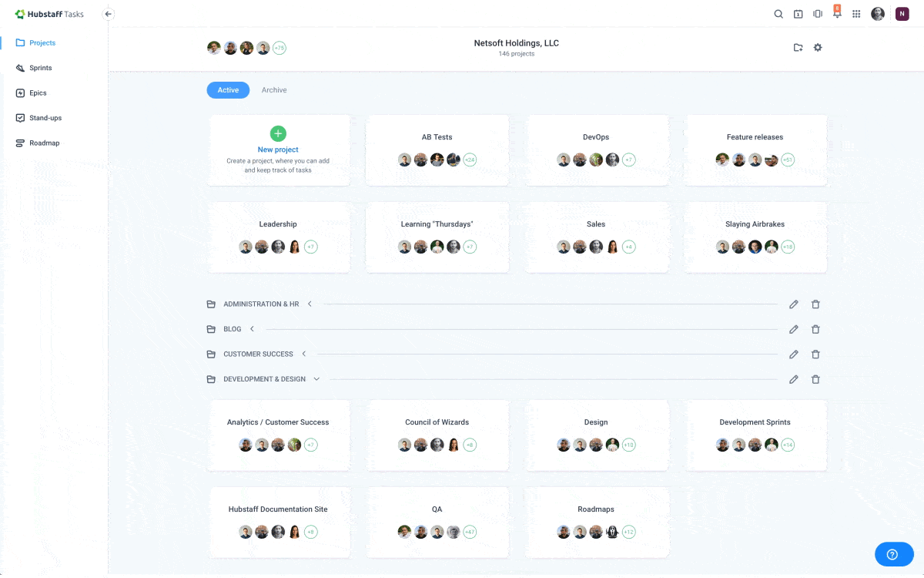
Task: Edit the Development & Design folder
Action: click(794, 379)
